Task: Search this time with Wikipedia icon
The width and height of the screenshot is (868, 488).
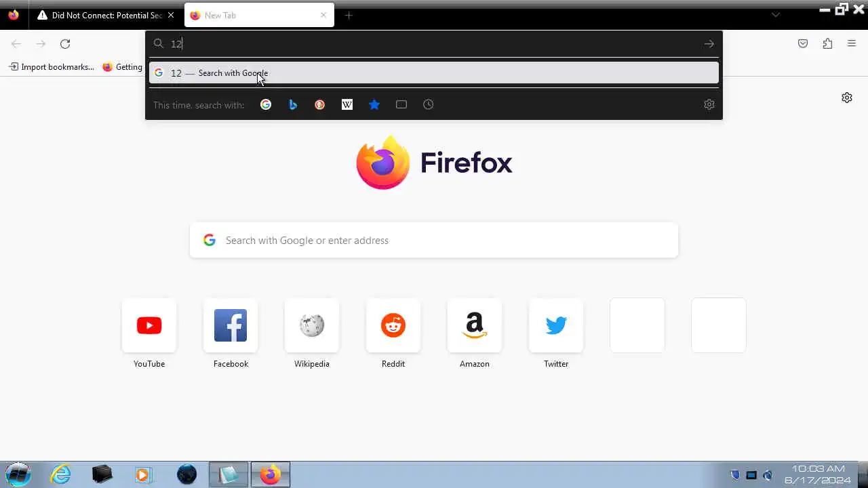Action: click(x=347, y=104)
